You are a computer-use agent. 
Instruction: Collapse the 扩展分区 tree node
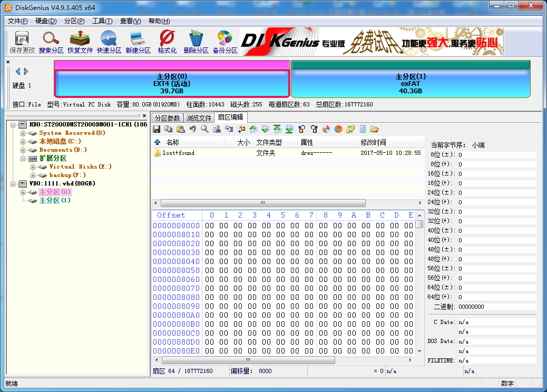tap(23, 159)
